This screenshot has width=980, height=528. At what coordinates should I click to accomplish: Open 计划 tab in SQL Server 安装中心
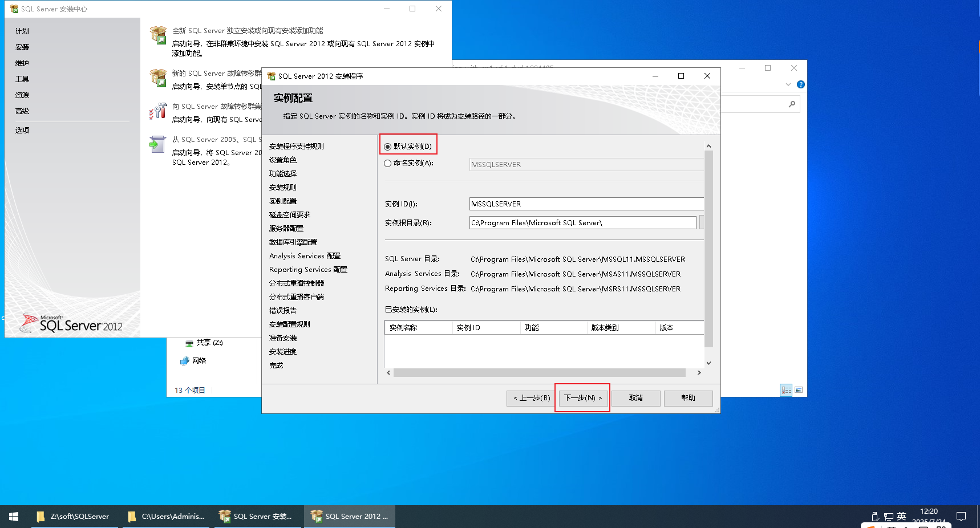(x=22, y=31)
